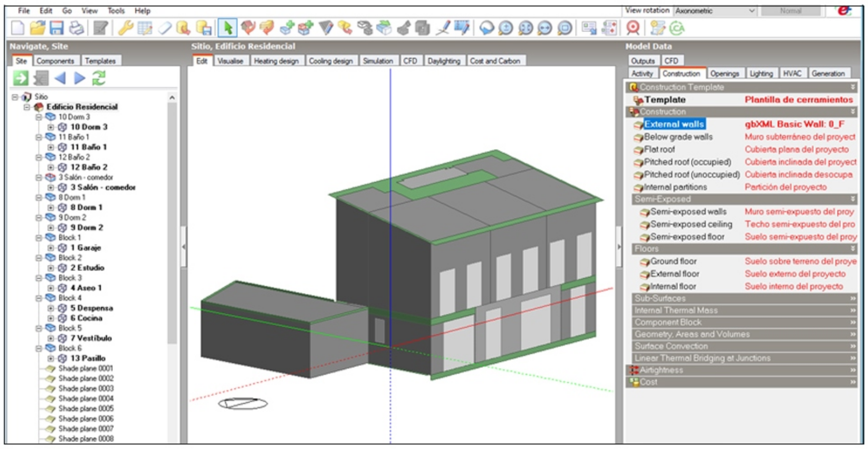Viewport: 868px width, 449px height.
Task: Open the Tools menu
Action: click(116, 11)
